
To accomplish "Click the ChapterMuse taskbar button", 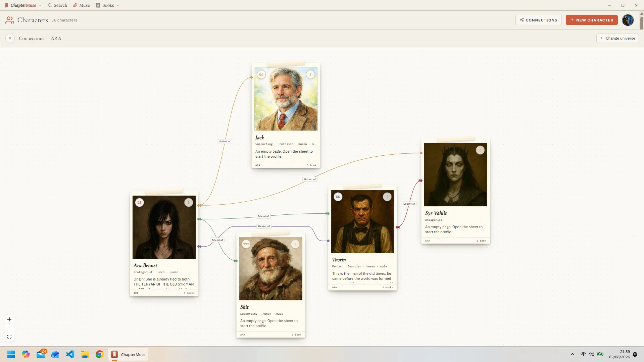I will point(128,355).
